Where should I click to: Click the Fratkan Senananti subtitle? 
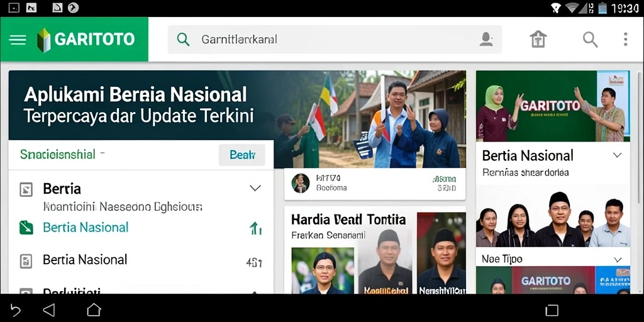(328, 236)
